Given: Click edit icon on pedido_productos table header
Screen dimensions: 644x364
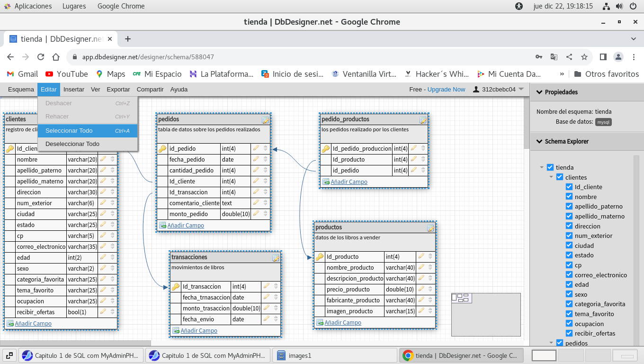Looking at the screenshot, I should point(423,120).
